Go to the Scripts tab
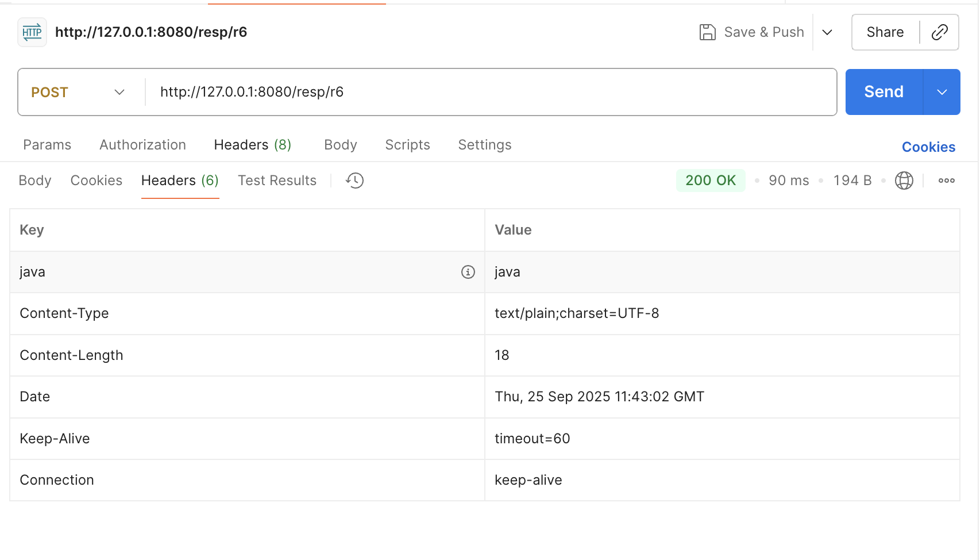 (x=407, y=145)
